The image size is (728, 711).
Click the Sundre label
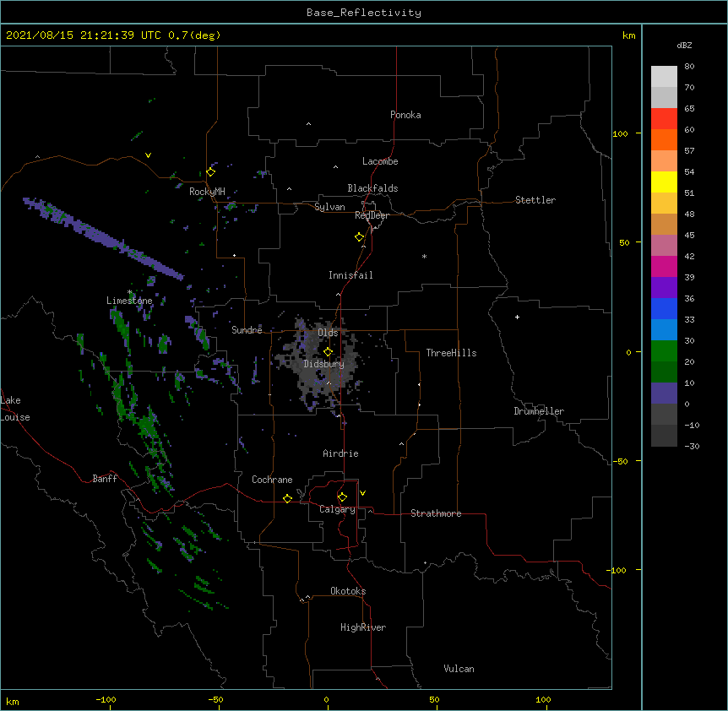pos(247,330)
